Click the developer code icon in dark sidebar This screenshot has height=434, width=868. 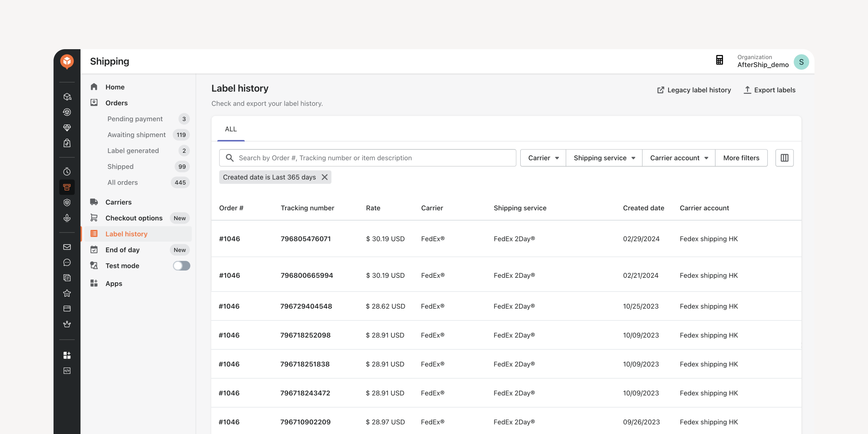pos(67,371)
